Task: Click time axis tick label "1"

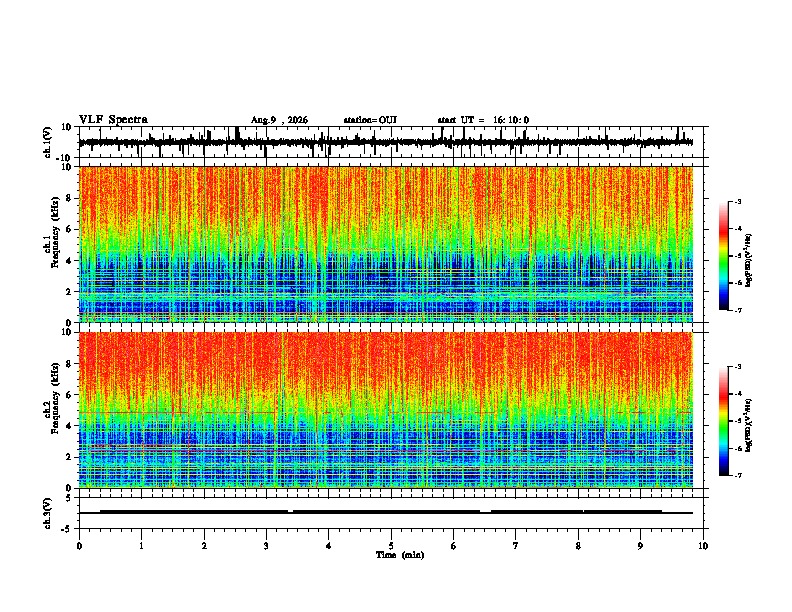Action: coord(141,546)
